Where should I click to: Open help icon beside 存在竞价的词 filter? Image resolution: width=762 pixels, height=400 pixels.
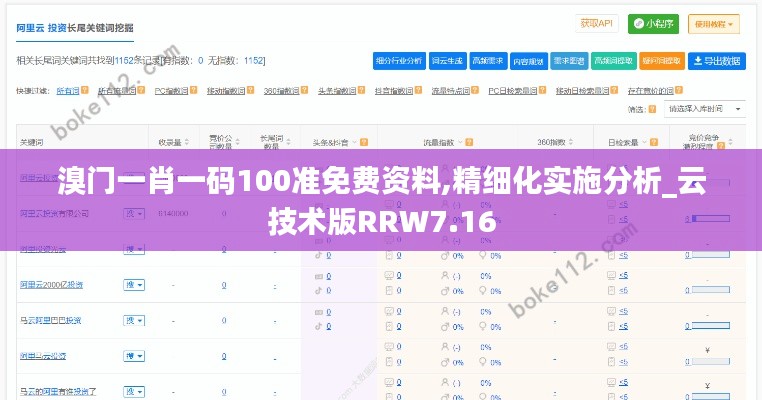[x=679, y=90]
